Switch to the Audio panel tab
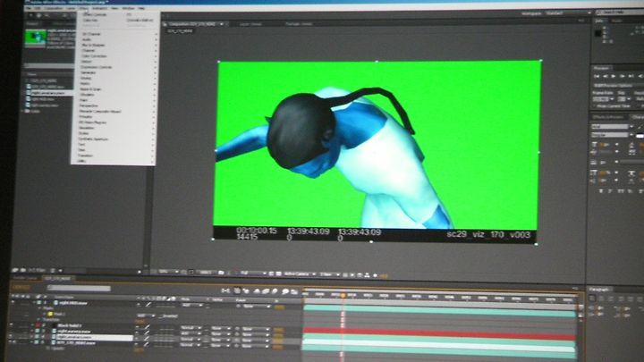Image resolution: width=644 pixels, height=362 pixels. point(617,21)
